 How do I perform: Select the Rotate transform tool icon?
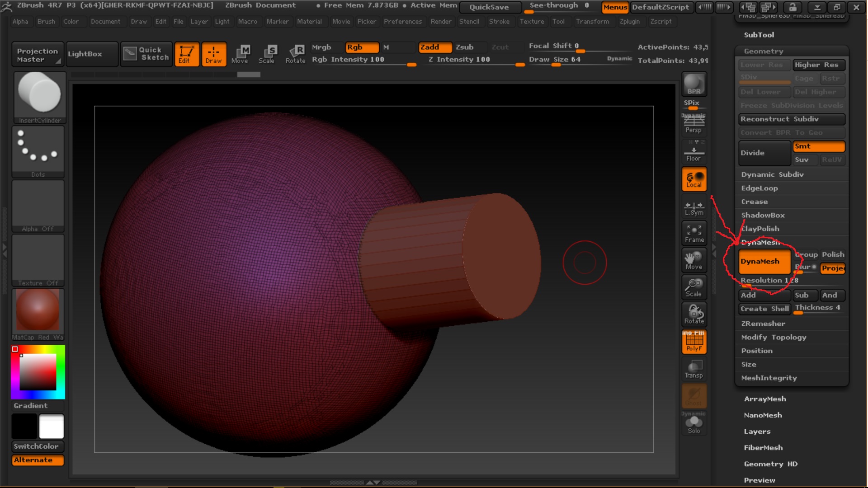tap(295, 54)
